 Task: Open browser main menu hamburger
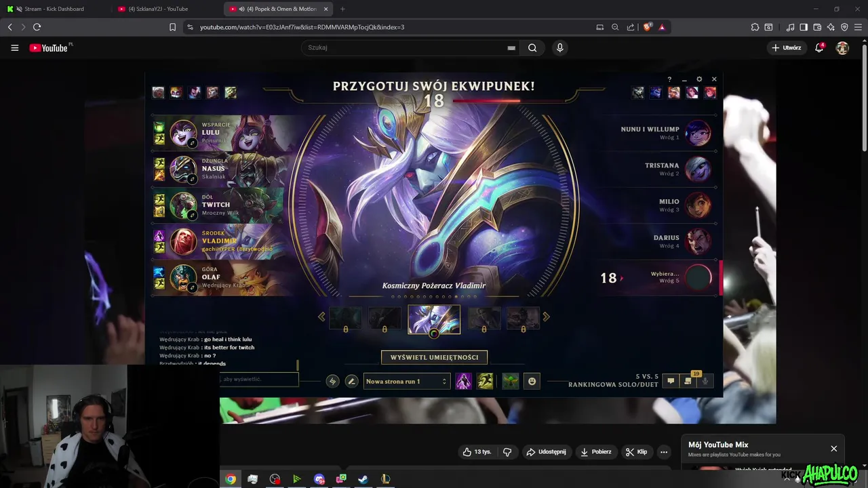[858, 27]
